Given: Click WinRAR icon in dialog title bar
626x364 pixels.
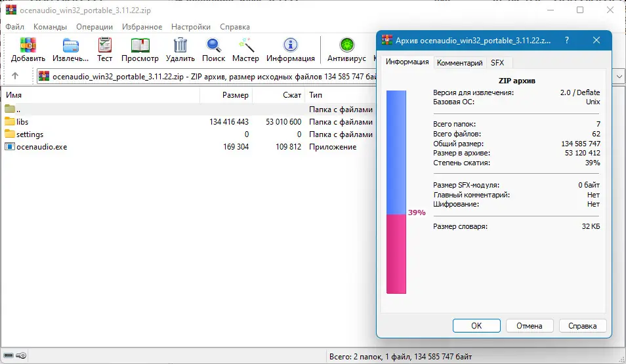Looking at the screenshot, I should 387,40.
